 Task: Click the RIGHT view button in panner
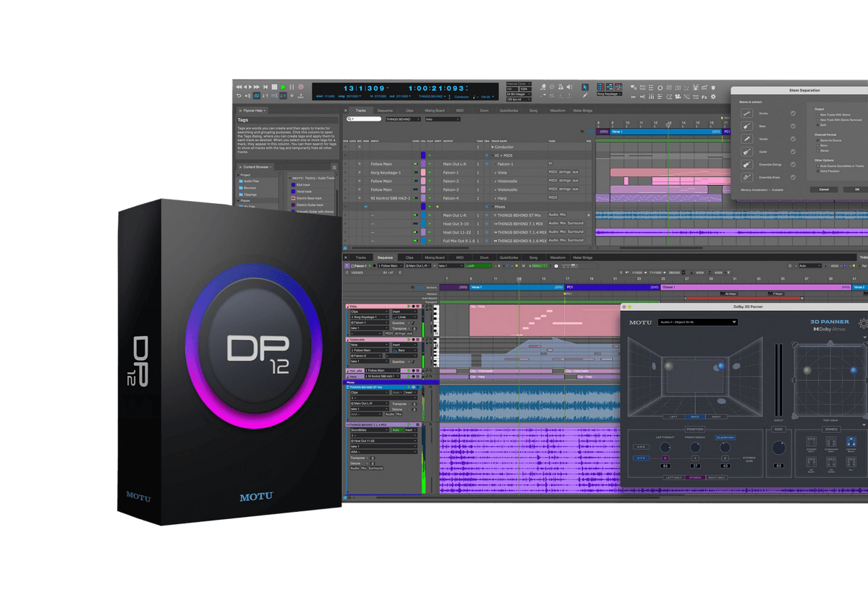coord(716,416)
